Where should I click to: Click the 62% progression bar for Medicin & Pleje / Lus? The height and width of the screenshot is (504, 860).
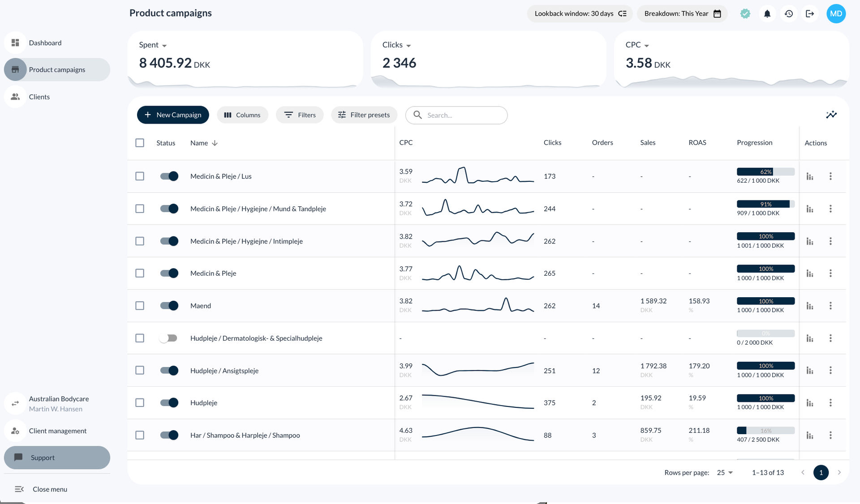tap(765, 171)
